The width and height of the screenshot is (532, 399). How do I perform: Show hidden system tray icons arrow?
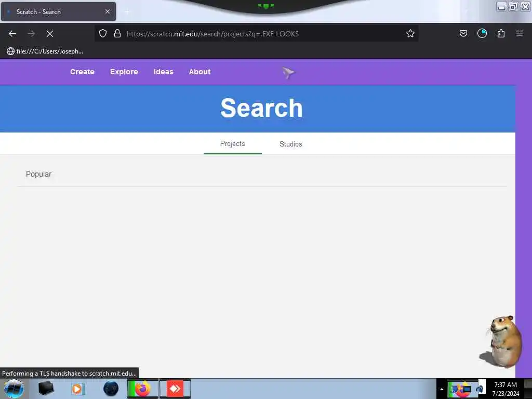pyautogui.click(x=442, y=389)
